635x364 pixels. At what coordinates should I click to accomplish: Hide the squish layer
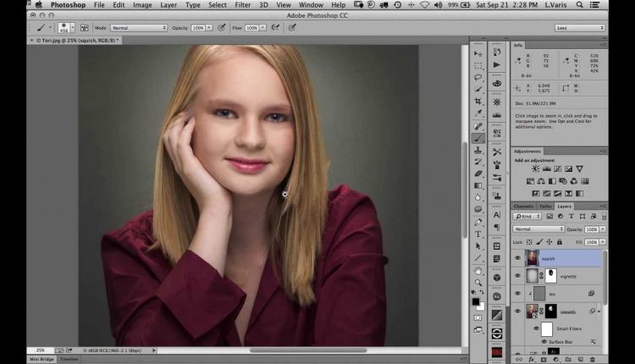point(517,258)
